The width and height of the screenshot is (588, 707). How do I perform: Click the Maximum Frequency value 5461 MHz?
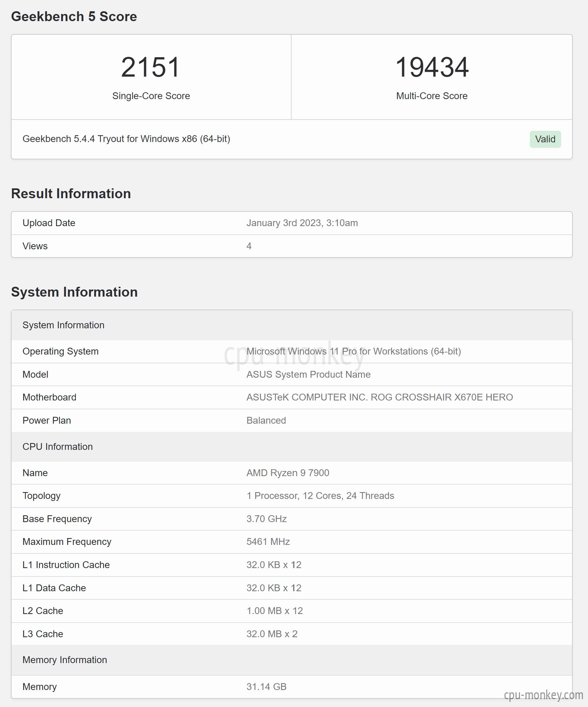click(268, 542)
